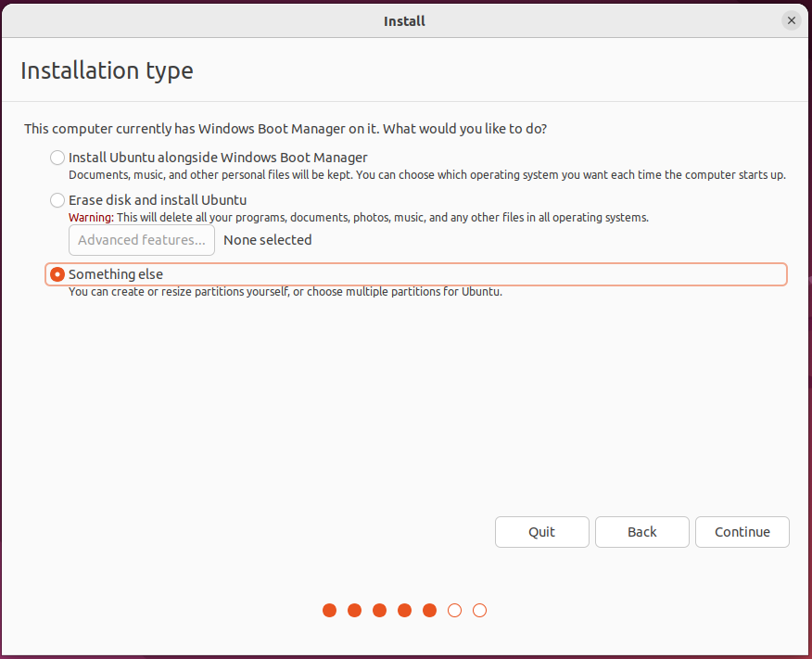
Task: Click 'You can create or resize partitions' description
Action: pos(285,291)
